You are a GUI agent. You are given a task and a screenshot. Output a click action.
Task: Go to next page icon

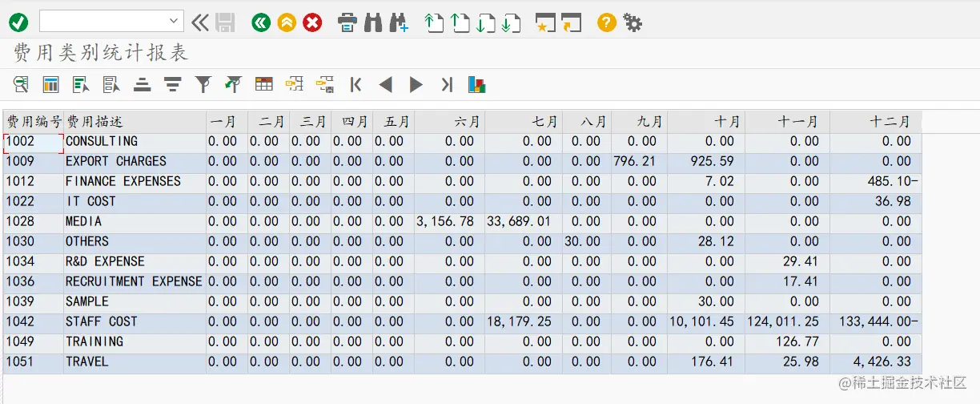[x=486, y=22]
